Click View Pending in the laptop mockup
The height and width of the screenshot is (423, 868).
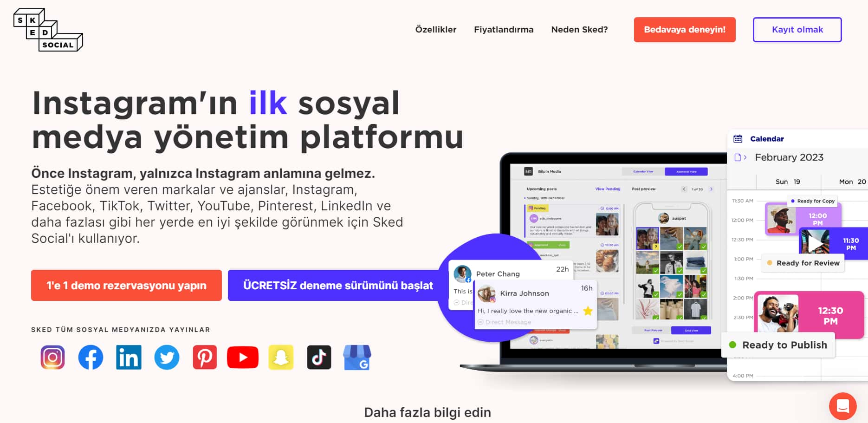pyautogui.click(x=608, y=189)
